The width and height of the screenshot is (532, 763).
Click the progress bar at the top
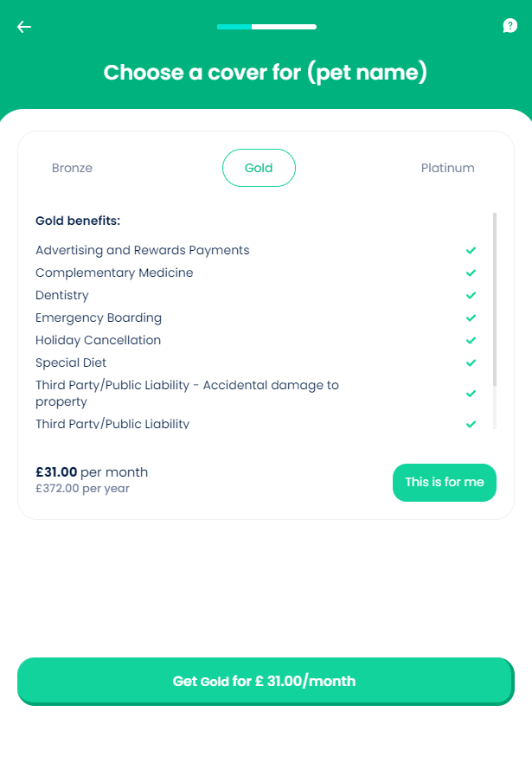[x=266, y=27]
